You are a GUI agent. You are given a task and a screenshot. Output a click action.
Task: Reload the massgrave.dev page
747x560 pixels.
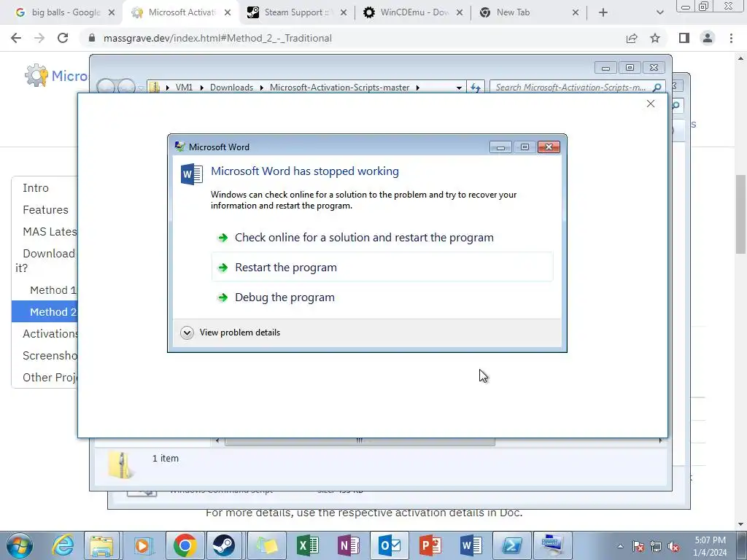pyautogui.click(x=63, y=38)
